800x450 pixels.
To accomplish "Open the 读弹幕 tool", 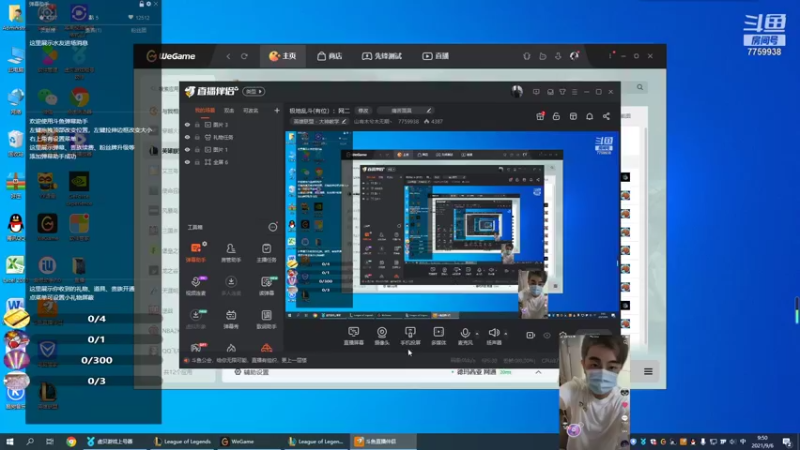I will click(x=266, y=286).
